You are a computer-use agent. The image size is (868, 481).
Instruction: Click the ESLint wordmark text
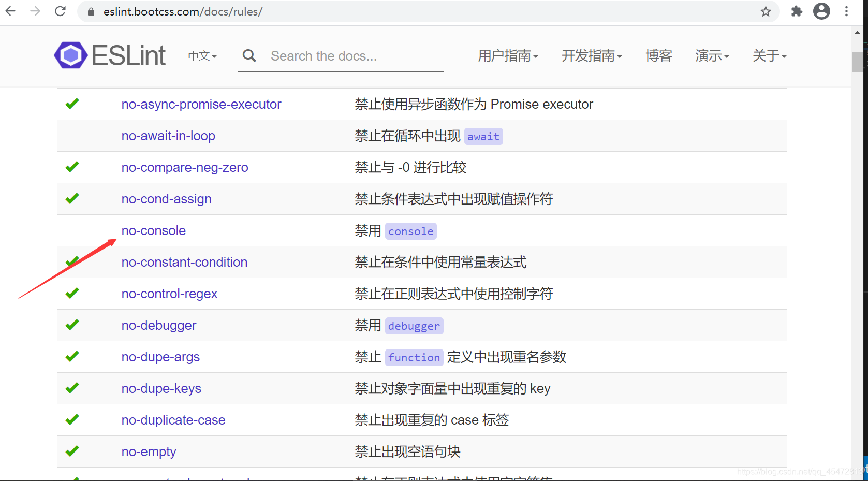click(x=128, y=55)
